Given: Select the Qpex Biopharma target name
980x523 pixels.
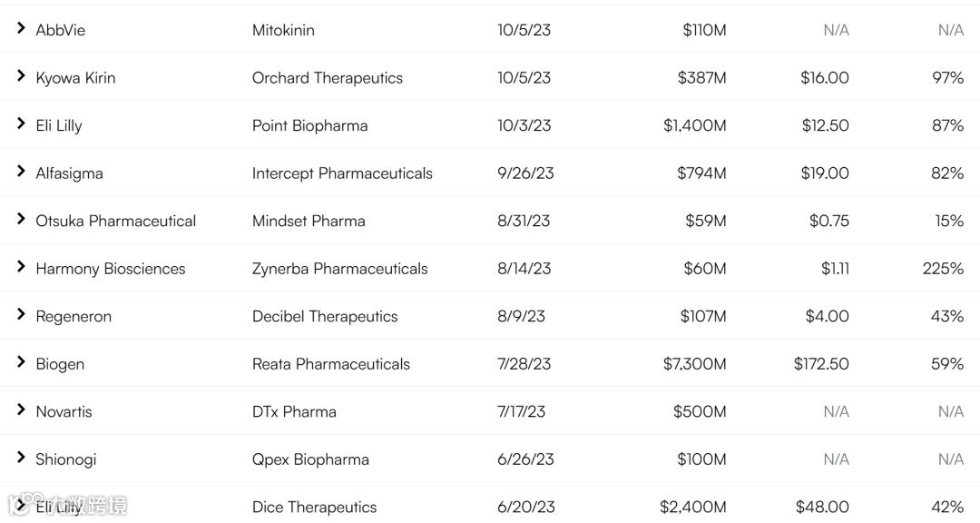Looking at the screenshot, I should click(310, 459).
